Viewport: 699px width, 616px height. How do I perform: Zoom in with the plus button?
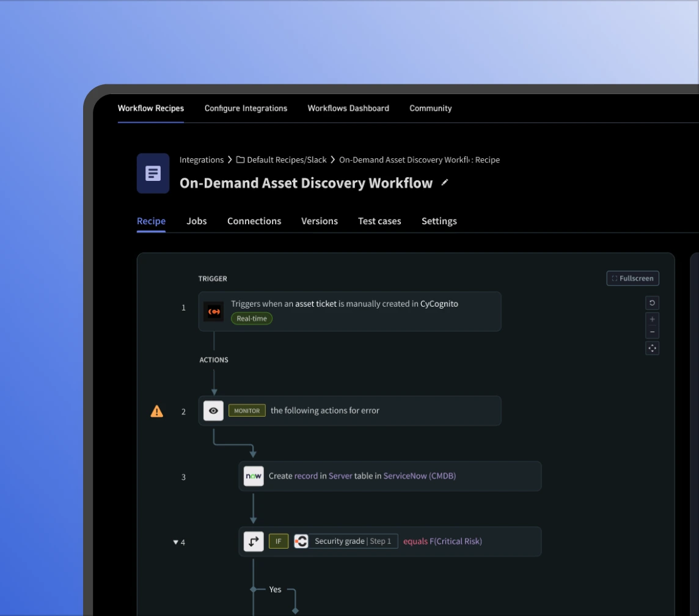(x=652, y=319)
